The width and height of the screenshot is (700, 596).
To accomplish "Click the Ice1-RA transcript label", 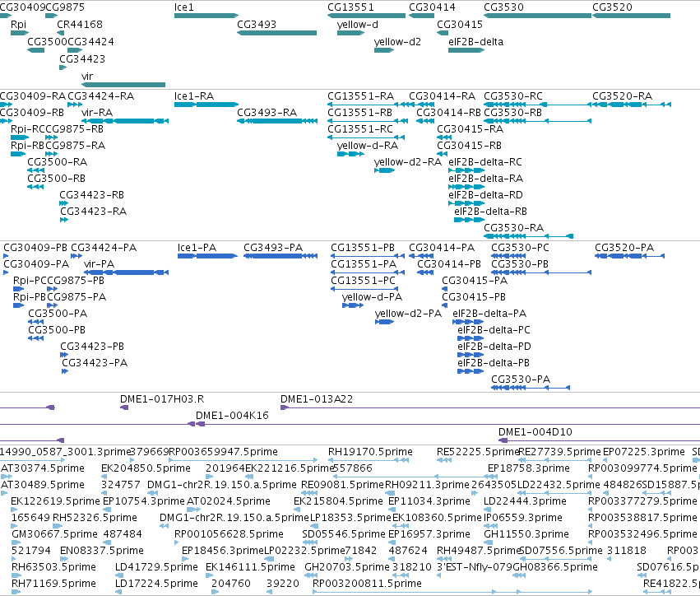I will (x=194, y=96).
